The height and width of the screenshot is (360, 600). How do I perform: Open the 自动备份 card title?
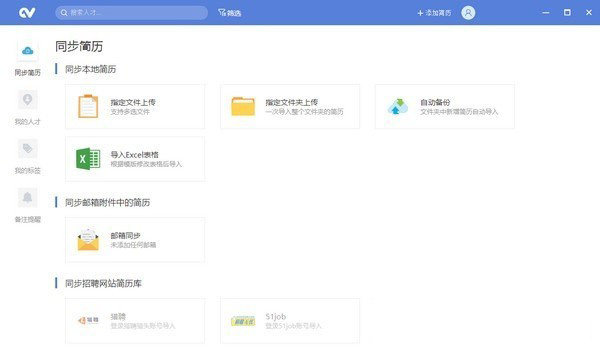tap(435, 102)
